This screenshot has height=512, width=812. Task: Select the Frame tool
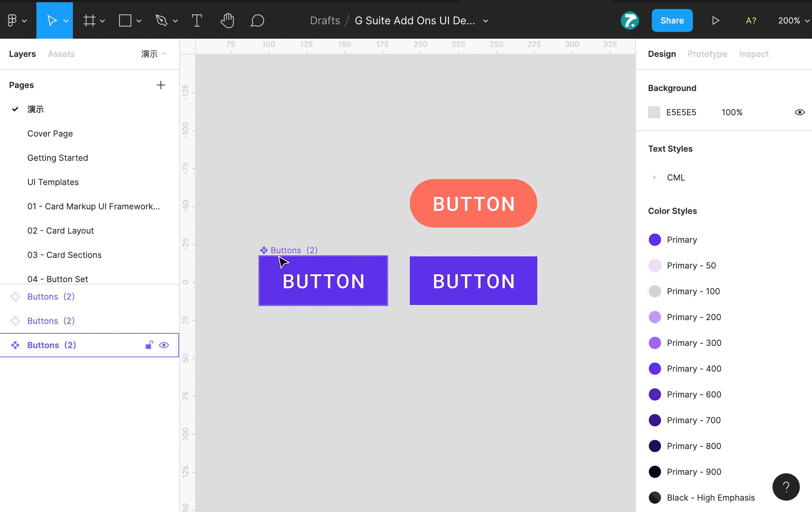click(90, 20)
